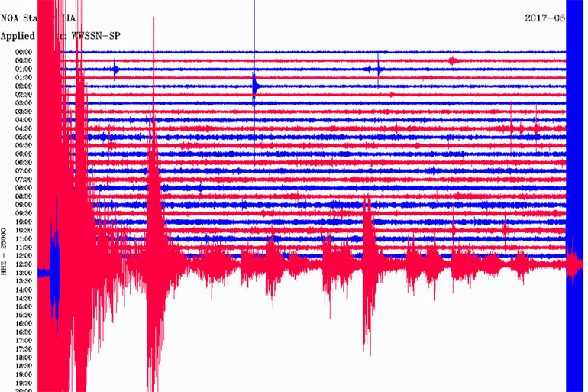Image resolution: width=588 pixels, height=392 pixels.
Task: Click the 2017-06 date text
Action: pos(544,18)
